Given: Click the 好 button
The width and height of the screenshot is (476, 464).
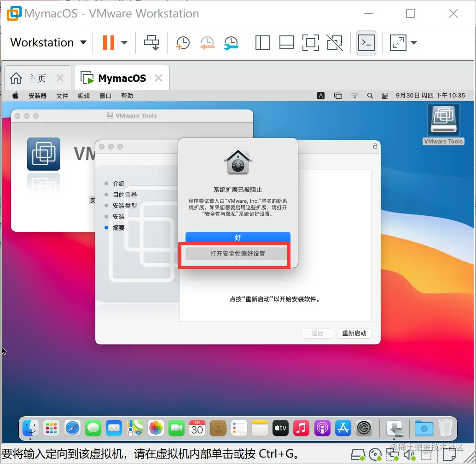Looking at the screenshot, I should [238, 237].
